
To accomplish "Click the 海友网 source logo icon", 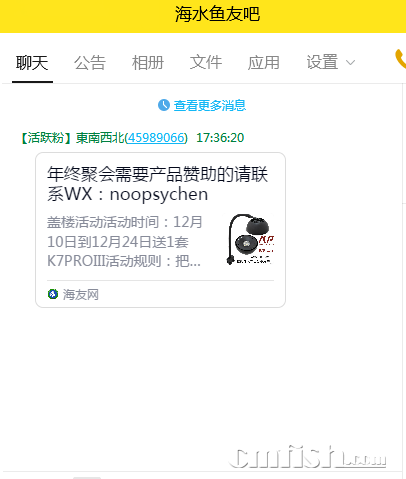I will coord(53,294).
